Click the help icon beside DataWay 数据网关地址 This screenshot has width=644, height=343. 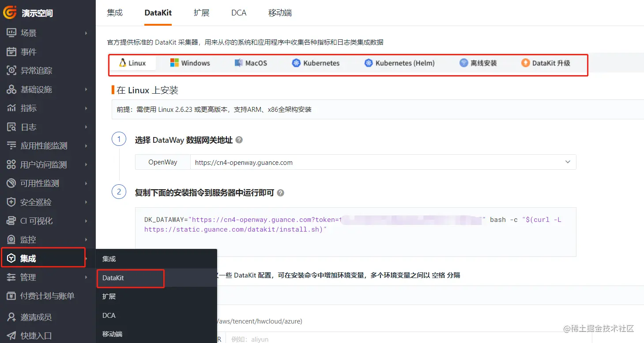pos(239,140)
